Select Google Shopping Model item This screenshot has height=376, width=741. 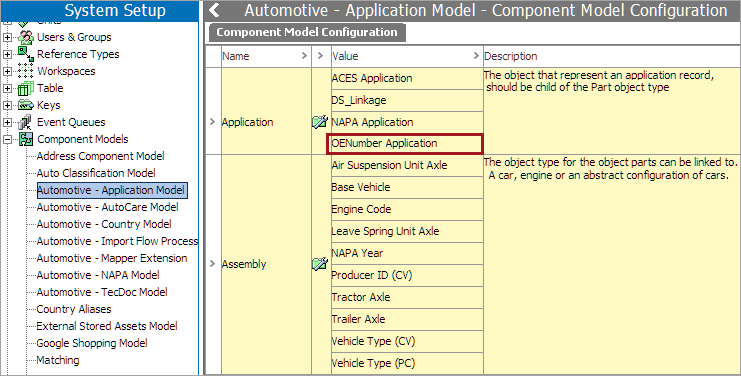pos(92,343)
